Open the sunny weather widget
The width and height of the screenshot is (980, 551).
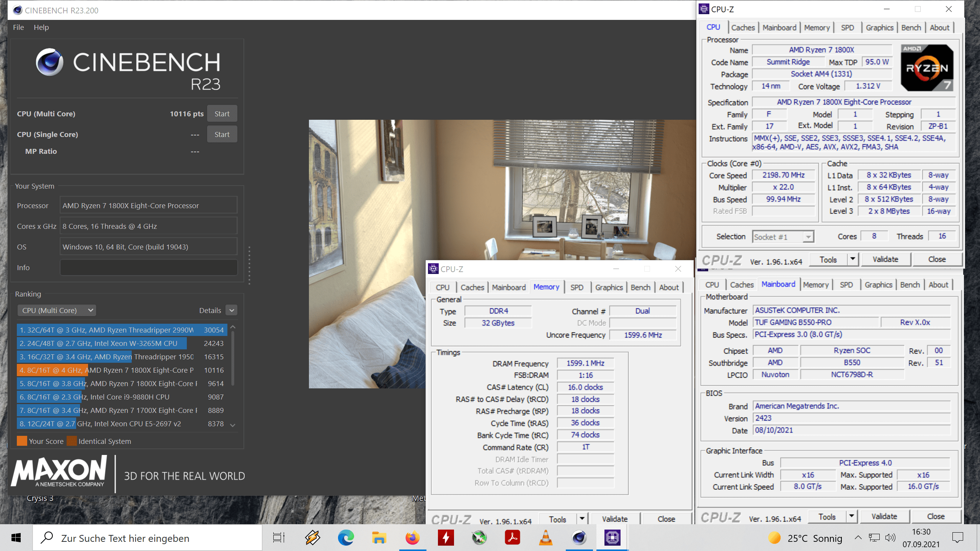click(805, 538)
